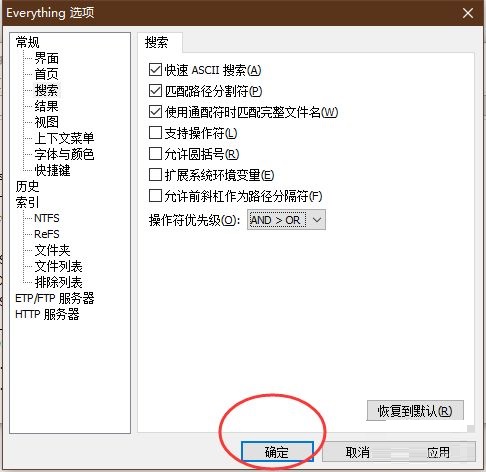
Task: Open 结果 settings page
Action: (x=47, y=106)
